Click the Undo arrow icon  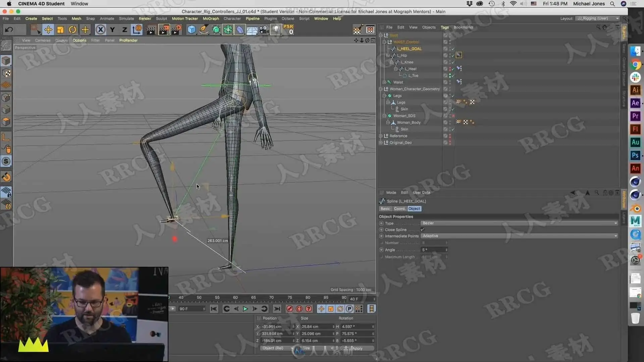pos(9,30)
